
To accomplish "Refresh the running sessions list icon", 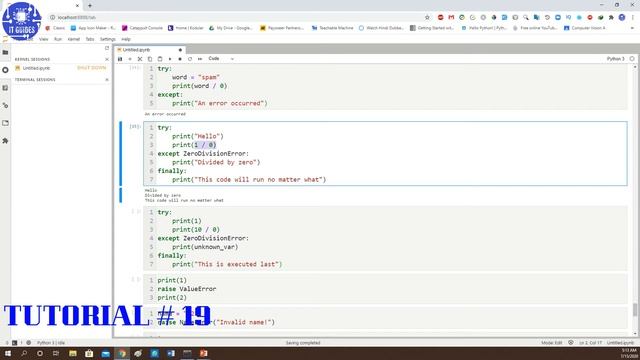I will [107, 48].
